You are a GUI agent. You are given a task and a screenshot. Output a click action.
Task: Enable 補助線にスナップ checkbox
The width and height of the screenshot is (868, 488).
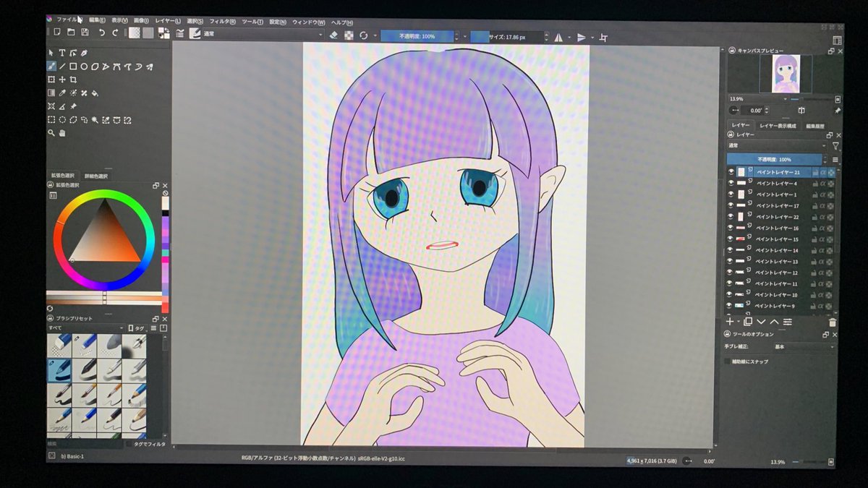tap(728, 361)
